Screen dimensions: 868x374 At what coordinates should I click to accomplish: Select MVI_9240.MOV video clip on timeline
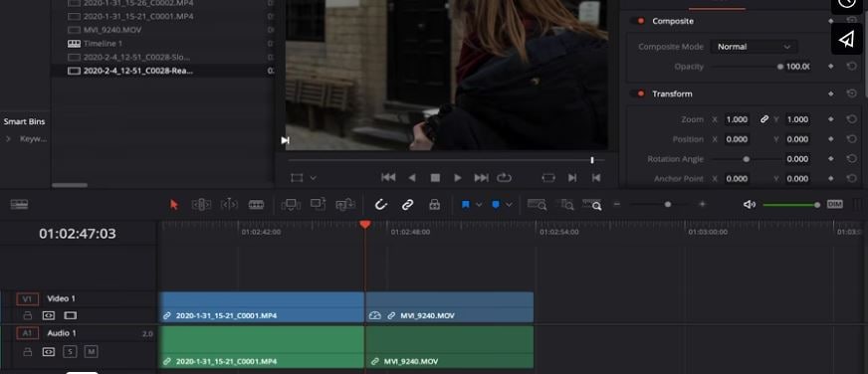(x=450, y=307)
